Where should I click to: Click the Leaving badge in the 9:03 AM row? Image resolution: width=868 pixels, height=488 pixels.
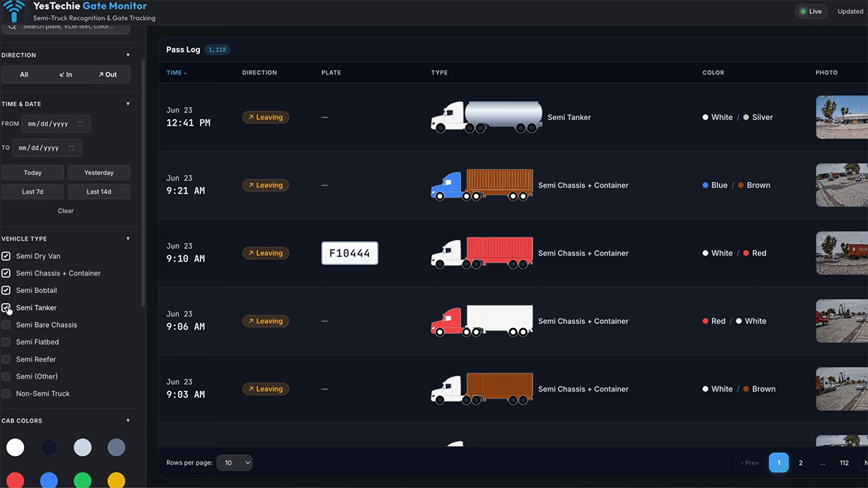(265, 389)
